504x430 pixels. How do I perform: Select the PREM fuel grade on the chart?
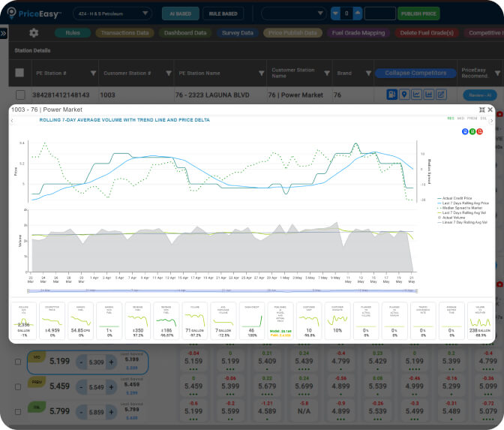tap(472, 119)
